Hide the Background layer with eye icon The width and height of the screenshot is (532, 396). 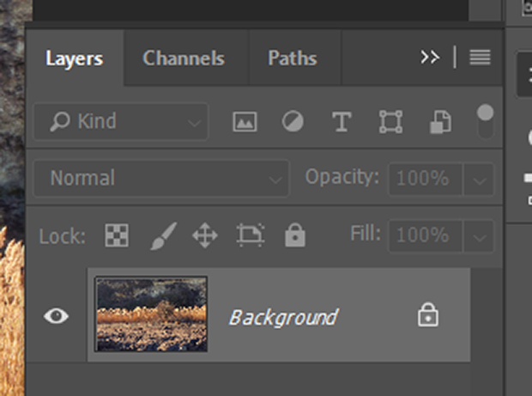[57, 316]
